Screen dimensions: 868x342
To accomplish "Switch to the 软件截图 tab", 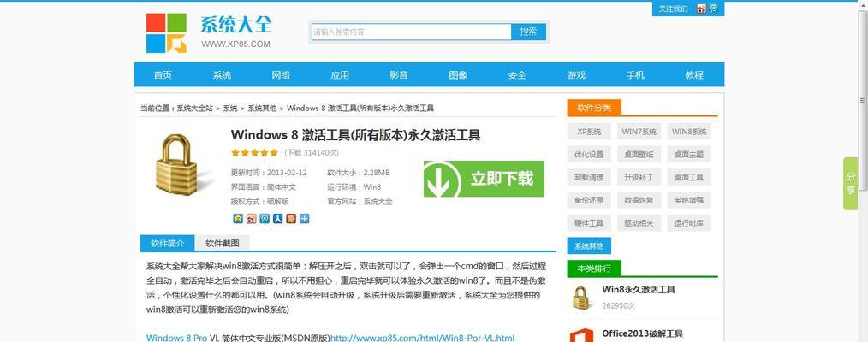I will (222, 243).
